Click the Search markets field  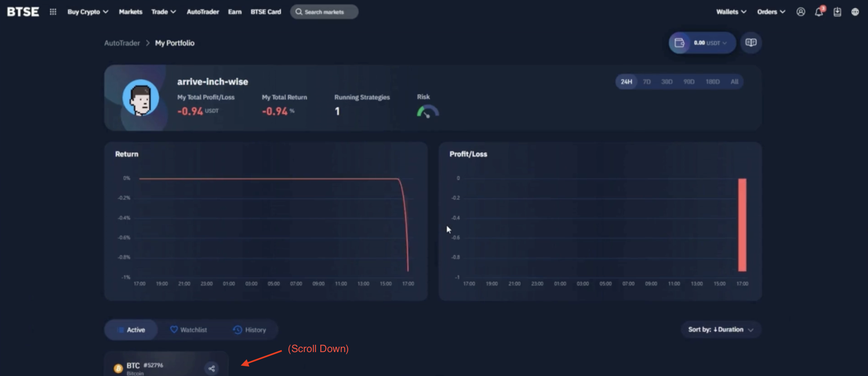click(324, 12)
